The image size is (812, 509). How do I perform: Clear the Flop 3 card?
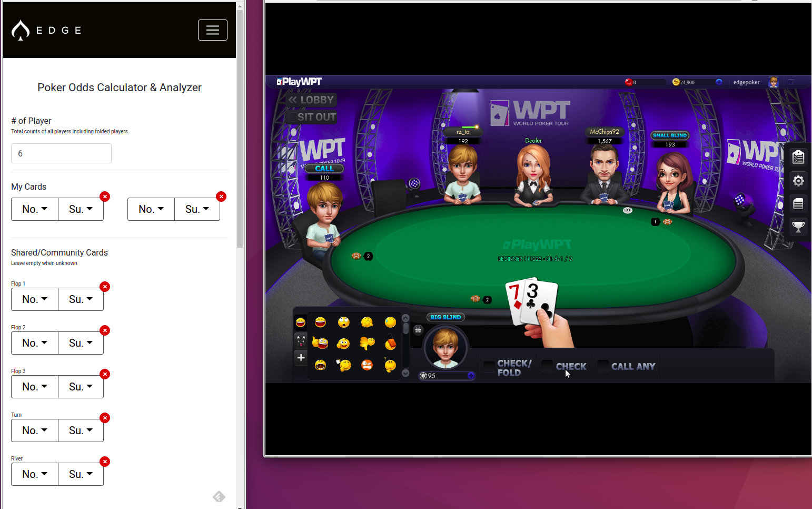point(105,374)
